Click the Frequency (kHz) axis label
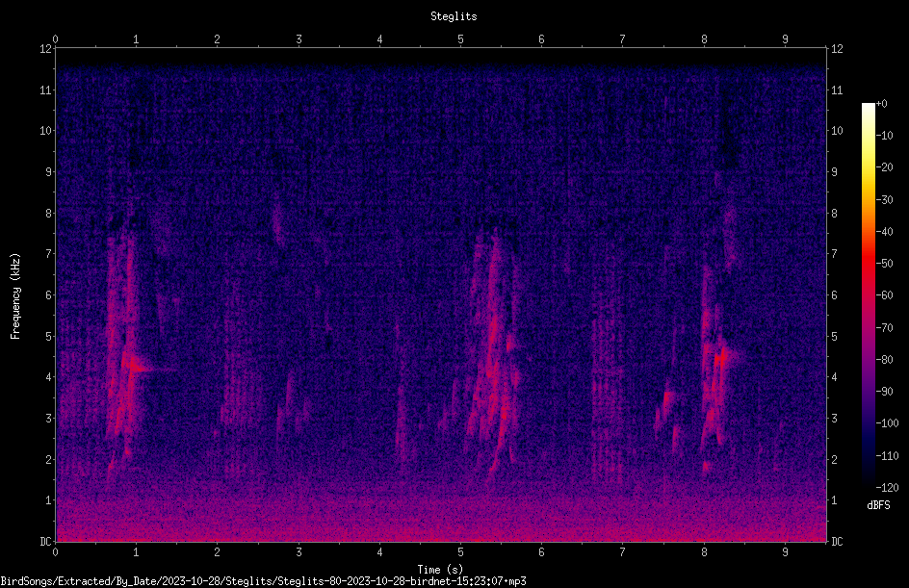Viewport: 909px width, 588px height. pos(15,296)
